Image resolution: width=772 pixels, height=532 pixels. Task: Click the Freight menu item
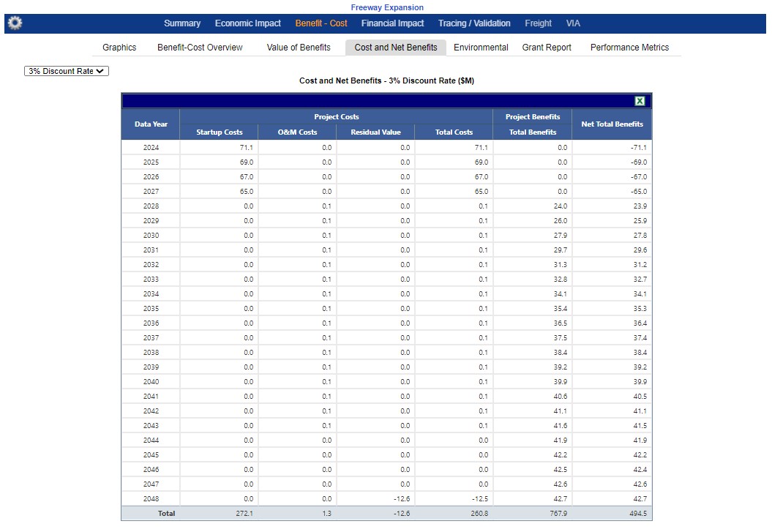[x=538, y=23]
